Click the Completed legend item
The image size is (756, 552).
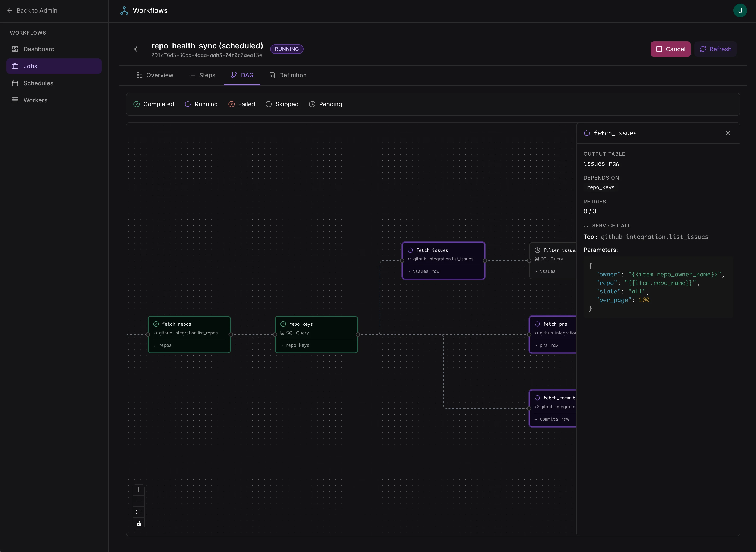(x=154, y=104)
